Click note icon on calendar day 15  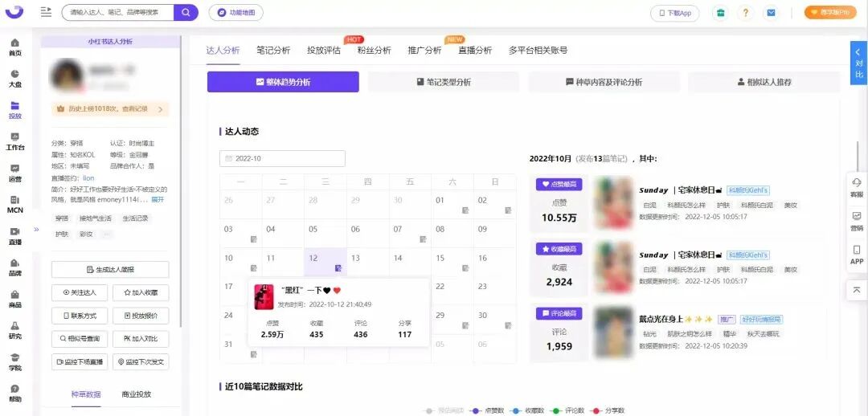tap(465, 268)
